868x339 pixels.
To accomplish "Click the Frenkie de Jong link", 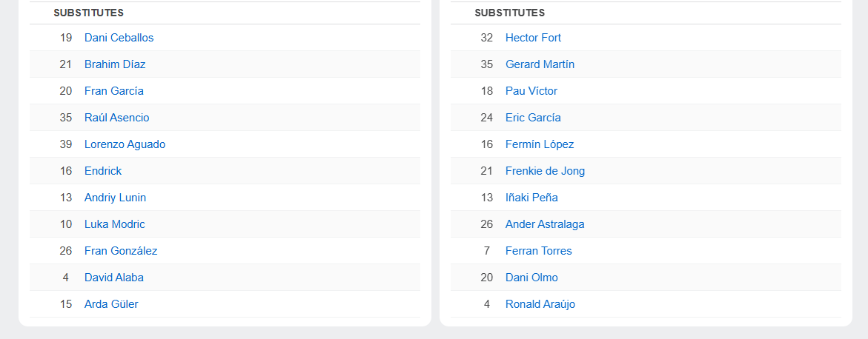I will 545,171.
